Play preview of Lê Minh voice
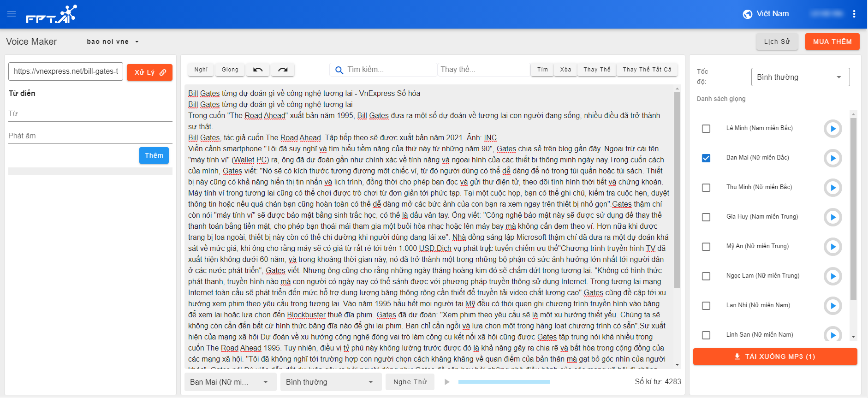 click(x=833, y=129)
